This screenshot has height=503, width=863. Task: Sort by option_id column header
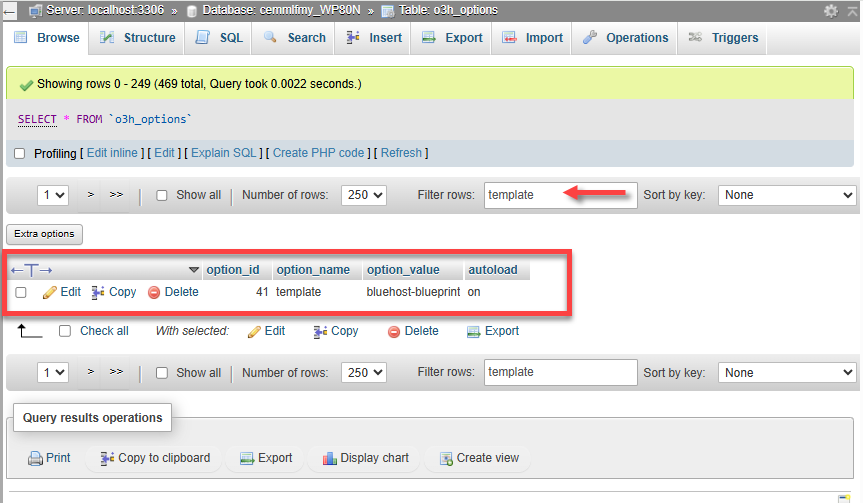[233, 270]
